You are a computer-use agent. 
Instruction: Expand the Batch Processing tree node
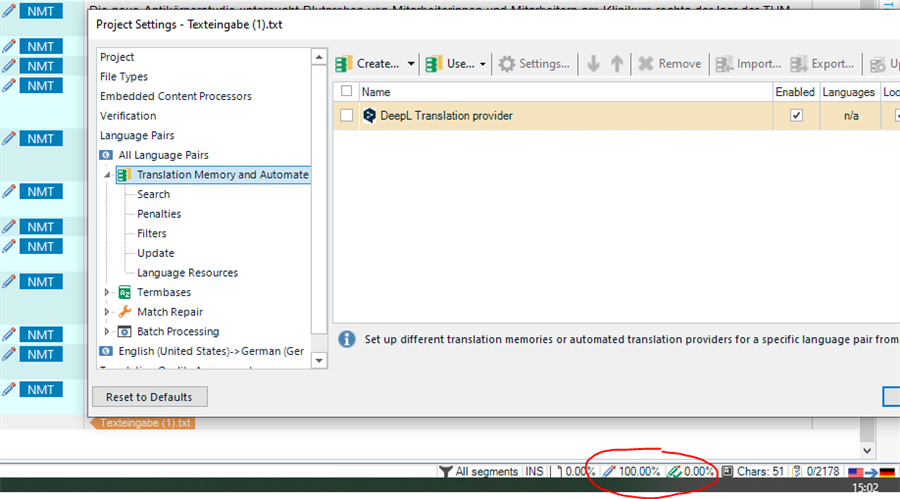coord(107,331)
